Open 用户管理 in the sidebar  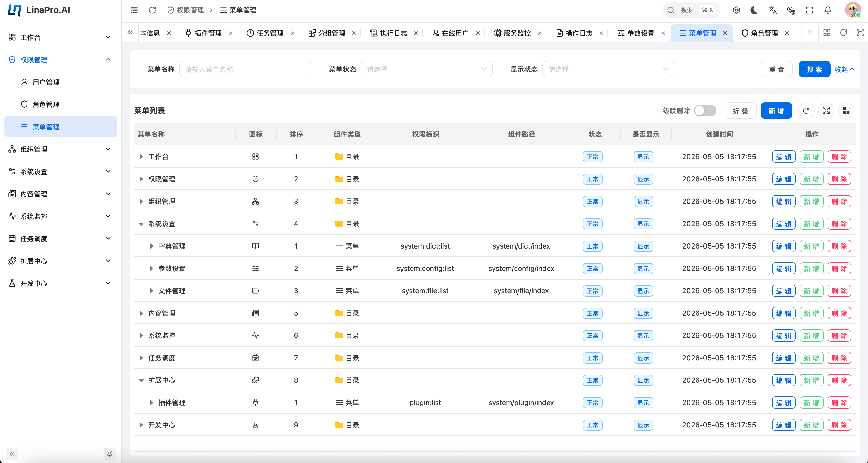[x=61, y=82]
